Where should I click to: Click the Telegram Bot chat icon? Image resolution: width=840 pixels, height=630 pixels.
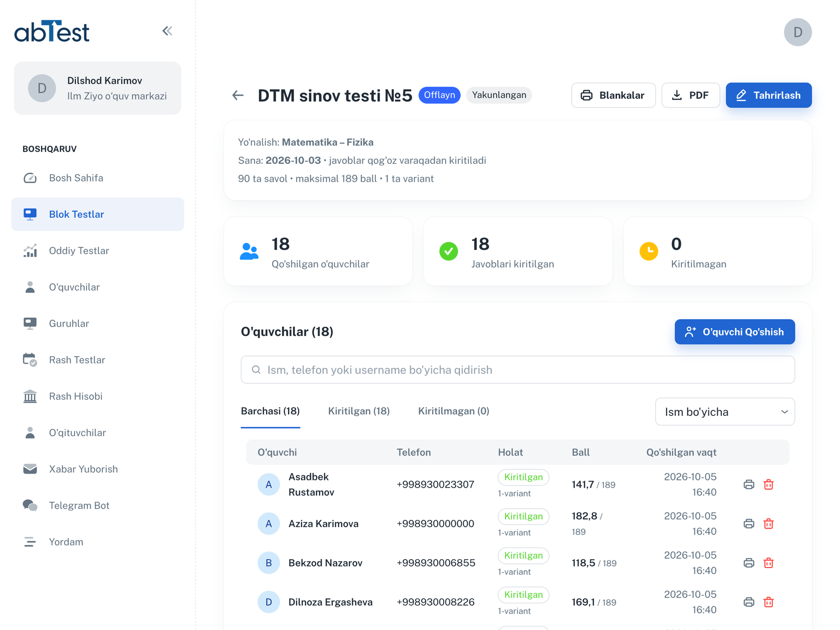(30, 506)
